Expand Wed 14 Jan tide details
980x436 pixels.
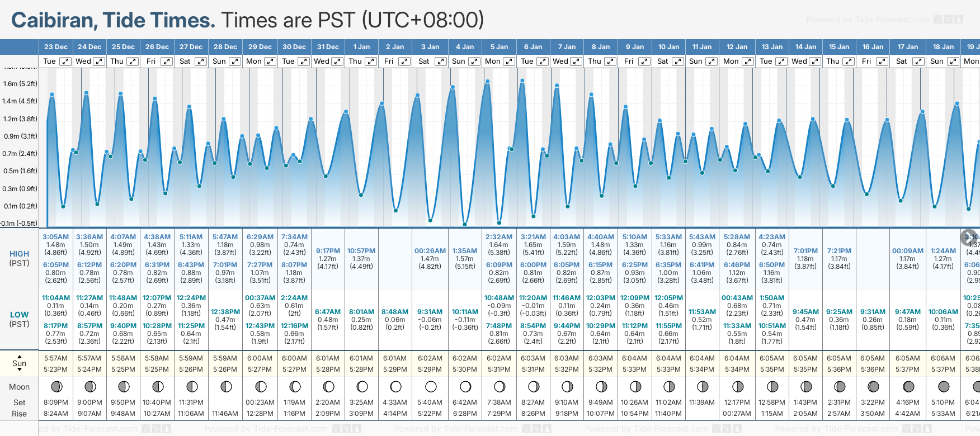pos(815,61)
